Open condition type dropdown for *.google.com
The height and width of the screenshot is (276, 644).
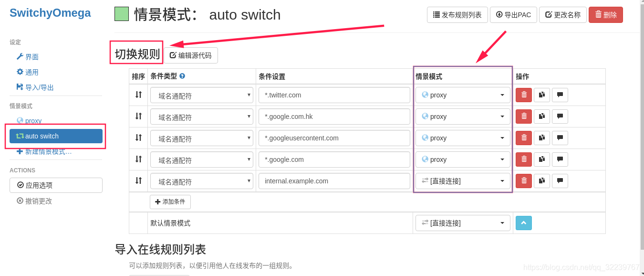tap(202, 159)
